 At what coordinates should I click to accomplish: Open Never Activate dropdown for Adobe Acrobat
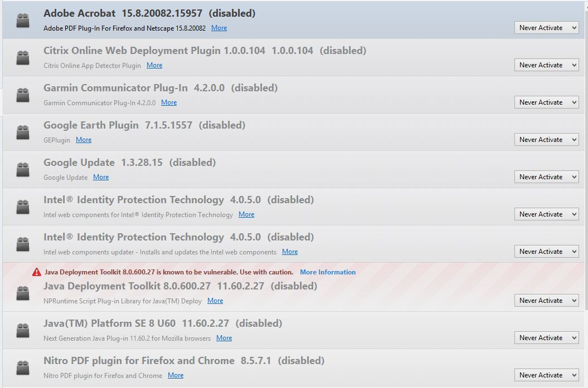pyautogui.click(x=546, y=28)
